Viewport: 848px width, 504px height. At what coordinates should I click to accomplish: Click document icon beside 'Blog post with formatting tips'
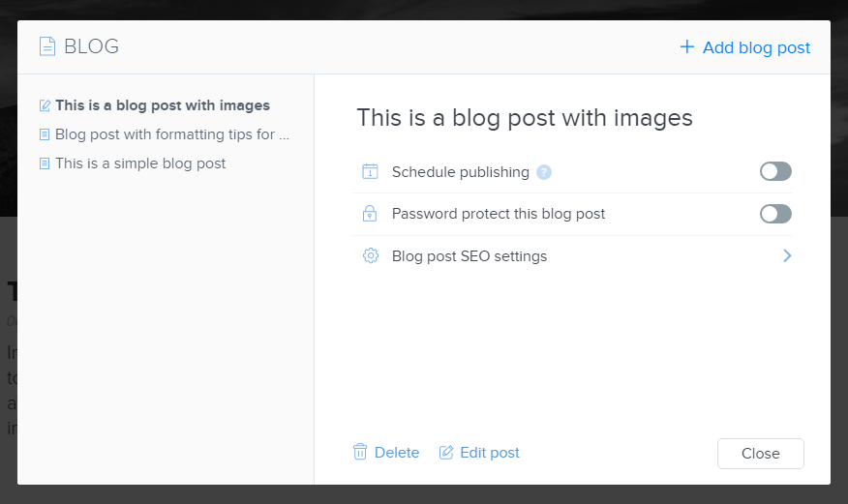pos(45,134)
